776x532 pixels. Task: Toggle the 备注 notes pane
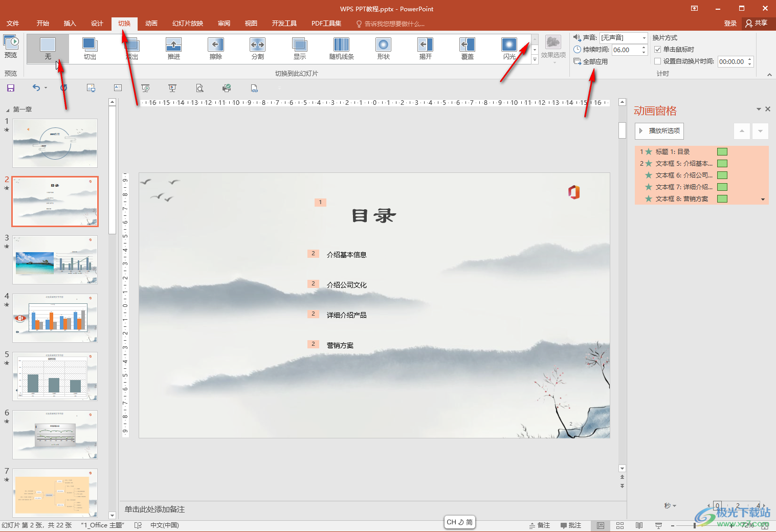pyautogui.click(x=540, y=525)
